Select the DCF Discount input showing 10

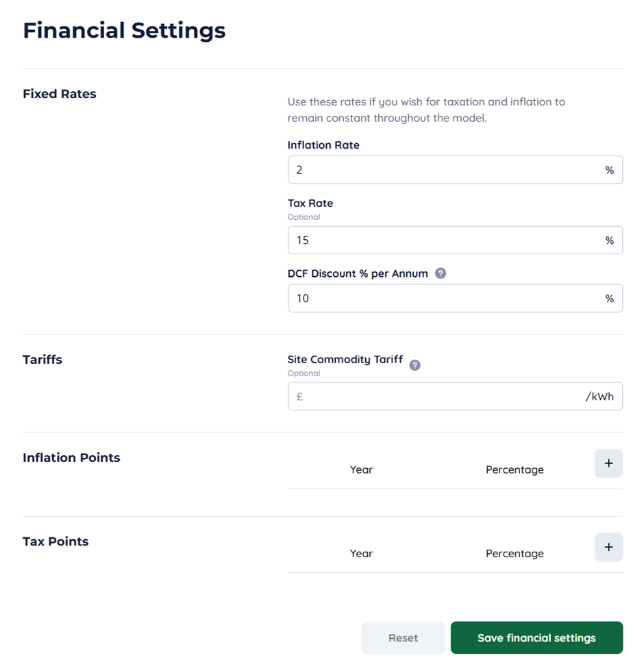tap(438, 298)
